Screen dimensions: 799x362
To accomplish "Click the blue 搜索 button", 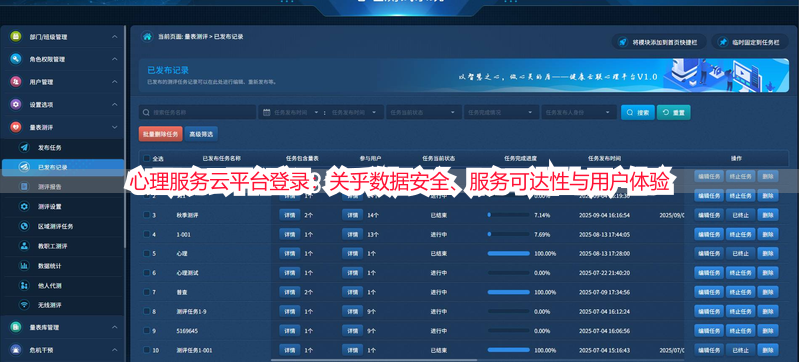I will point(637,112).
